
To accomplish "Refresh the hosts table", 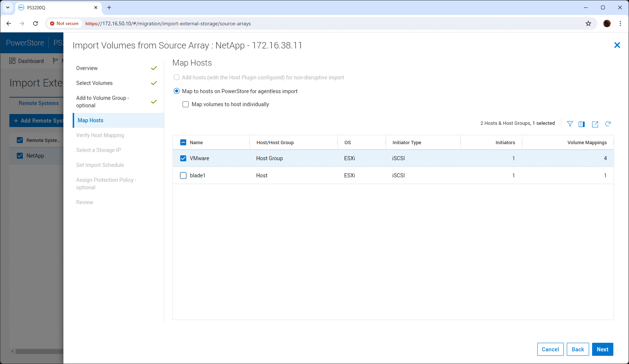I will (x=608, y=124).
